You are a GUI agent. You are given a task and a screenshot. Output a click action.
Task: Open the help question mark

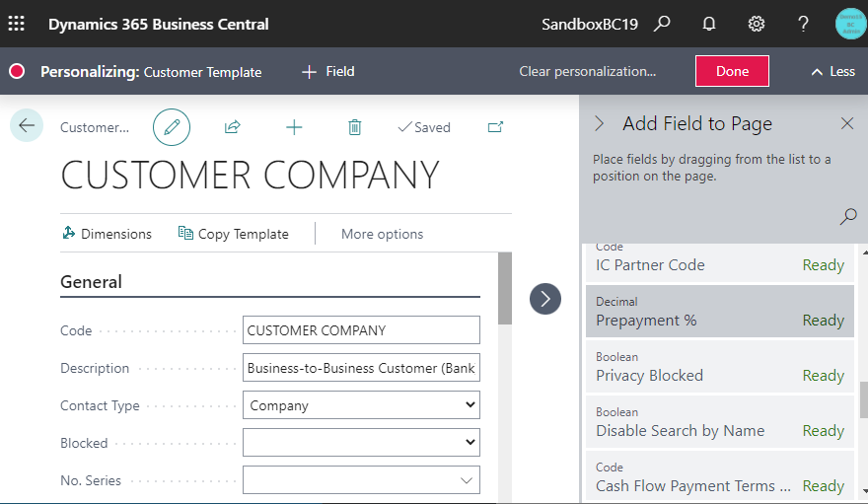803,24
